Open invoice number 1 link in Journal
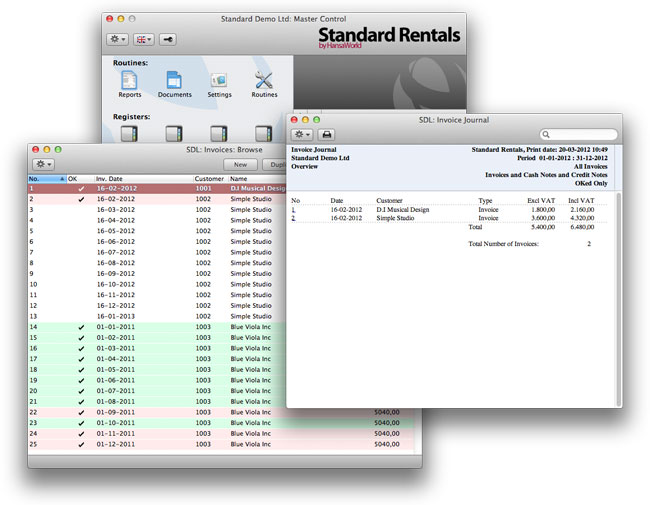The image size is (650, 505). [293, 210]
